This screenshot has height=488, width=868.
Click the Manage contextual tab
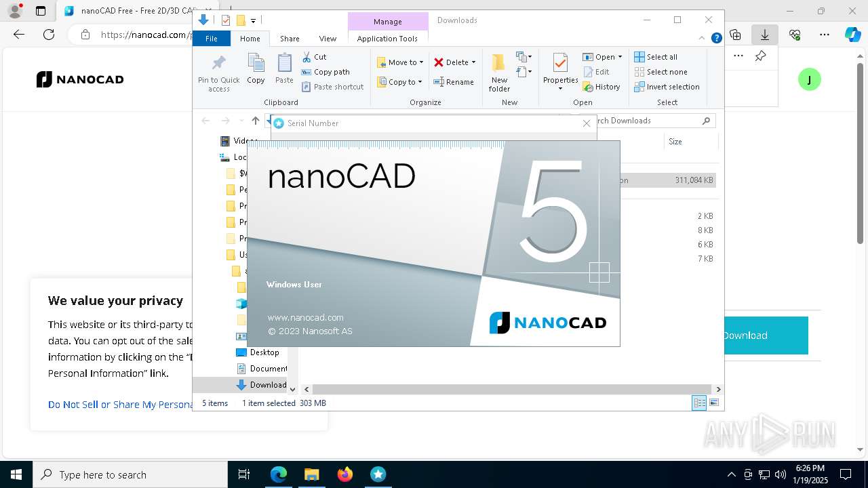pyautogui.click(x=388, y=22)
